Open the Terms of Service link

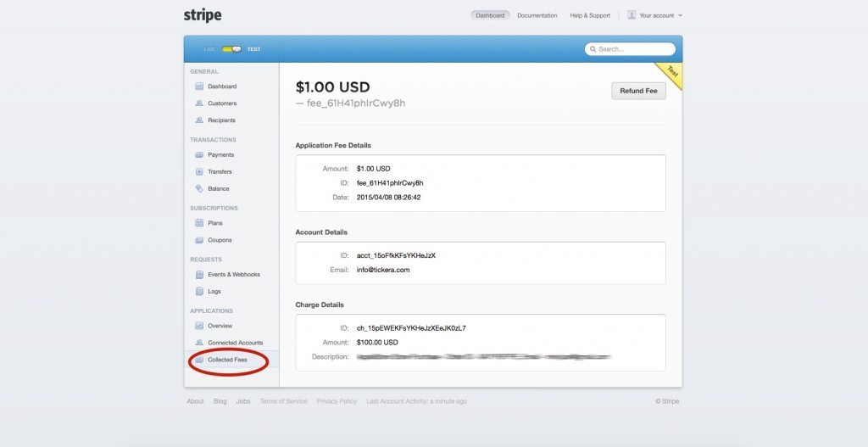click(283, 401)
